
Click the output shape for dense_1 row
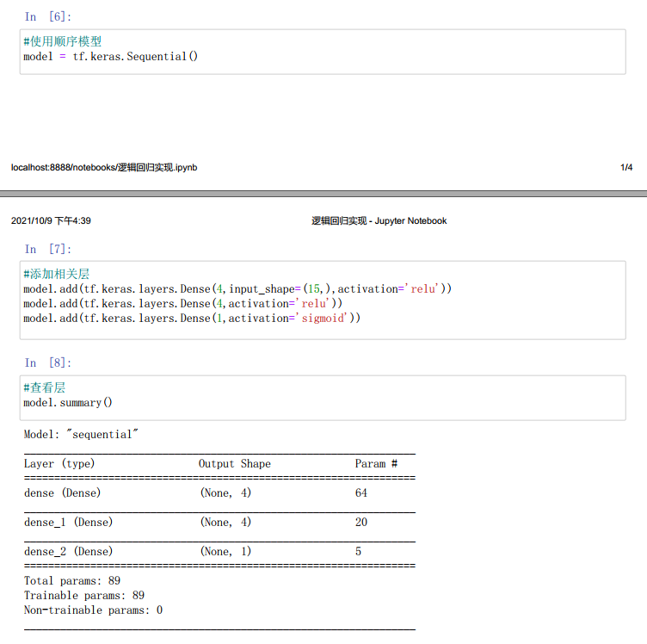(225, 523)
